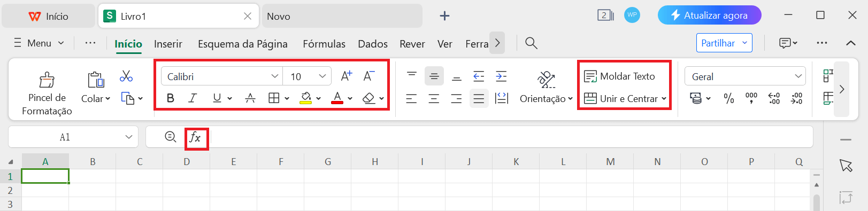Open border options dropdown arrow
The width and height of the screenshot is (868, 211).
point(287,98)
